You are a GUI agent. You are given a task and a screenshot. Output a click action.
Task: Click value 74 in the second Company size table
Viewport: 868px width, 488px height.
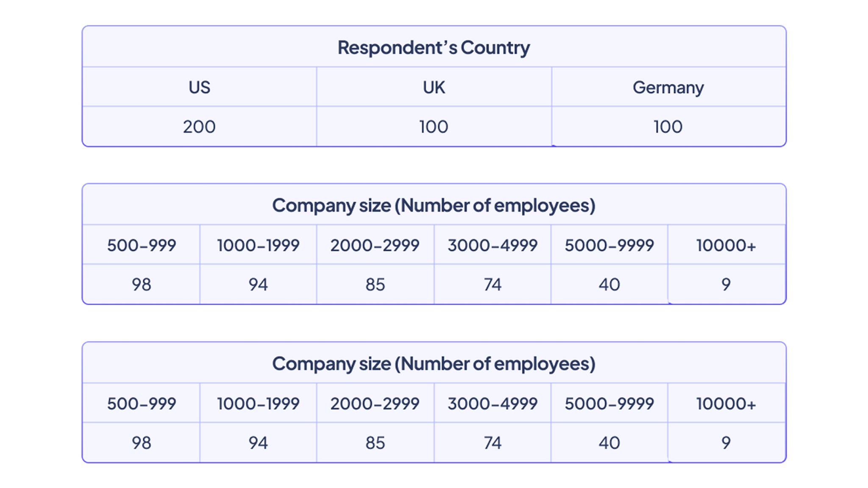[492, 443]
